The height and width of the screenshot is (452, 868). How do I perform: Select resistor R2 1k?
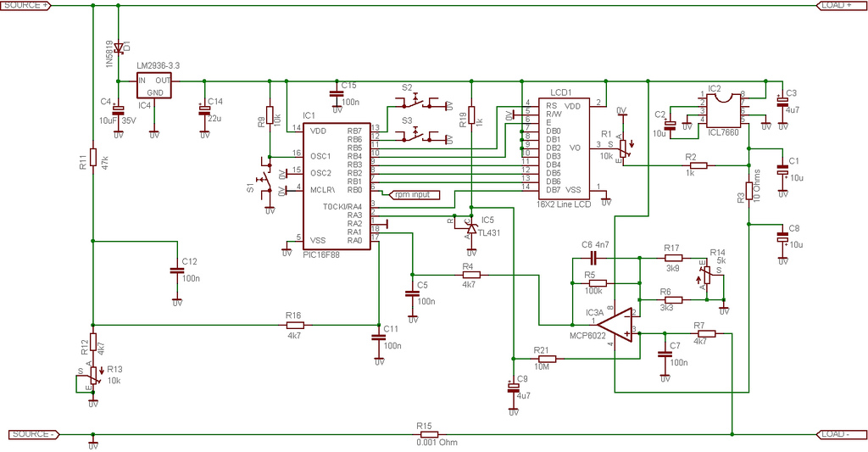coord(698,165)
